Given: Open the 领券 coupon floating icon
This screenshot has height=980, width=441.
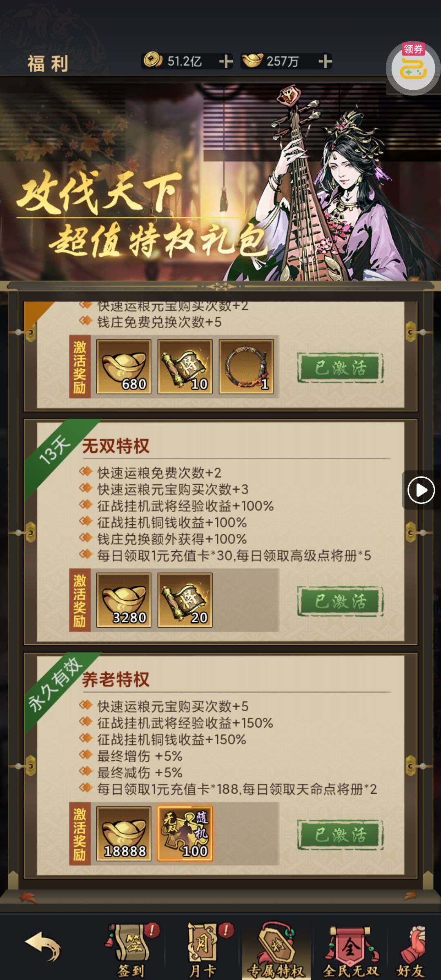Looking at the screenshot, I should (413, 68).
